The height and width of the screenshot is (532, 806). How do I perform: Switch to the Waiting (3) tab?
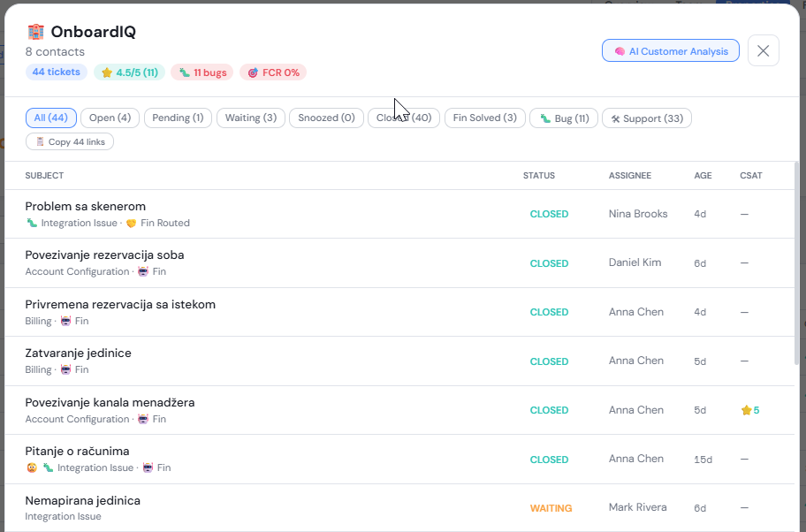pyautogui.click(x=253, y=117)
